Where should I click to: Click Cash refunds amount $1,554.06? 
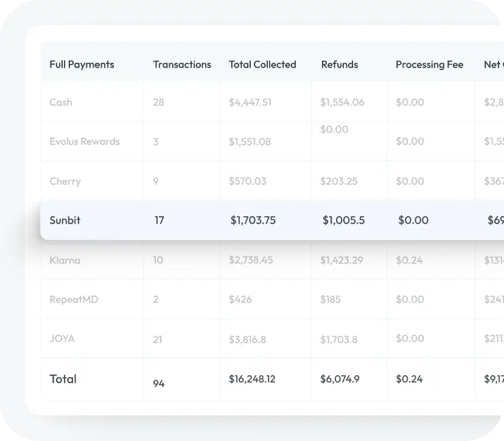click(x=342, y=102)
